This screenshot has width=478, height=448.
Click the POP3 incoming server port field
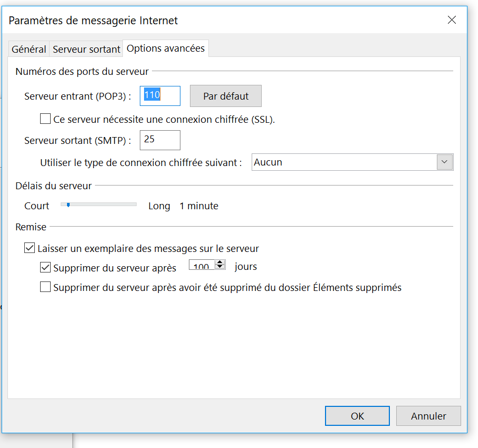tap(160, 96)
